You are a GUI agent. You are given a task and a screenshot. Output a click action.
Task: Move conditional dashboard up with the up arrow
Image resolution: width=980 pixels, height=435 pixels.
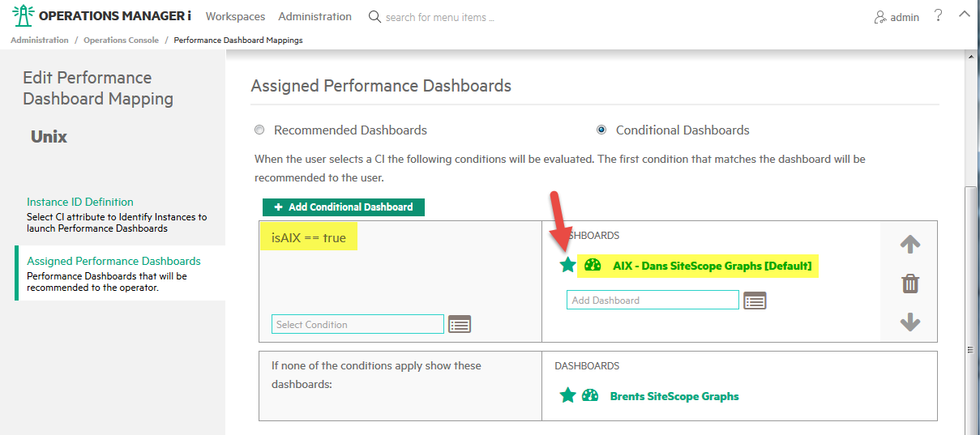(x=910, y=244)
